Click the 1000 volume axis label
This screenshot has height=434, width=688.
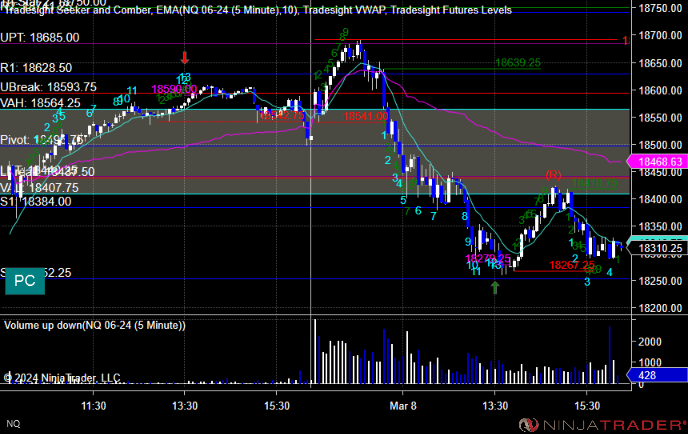pos(649,362)
